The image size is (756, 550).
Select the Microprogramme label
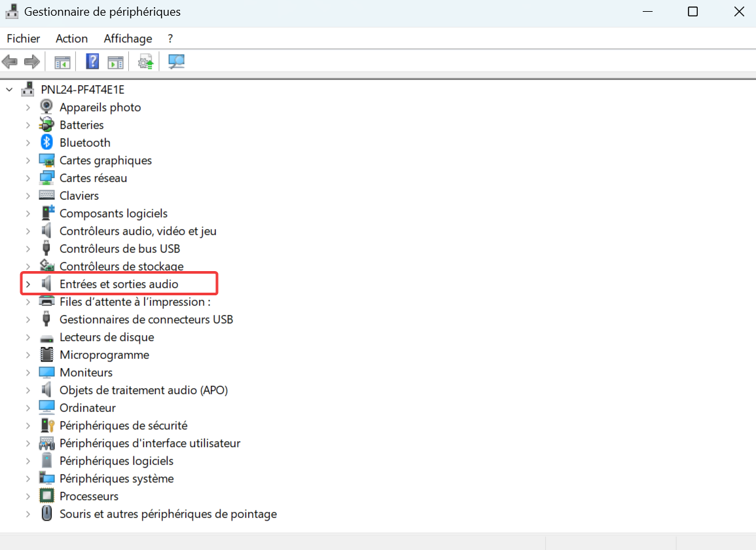(x=105, y=355)
